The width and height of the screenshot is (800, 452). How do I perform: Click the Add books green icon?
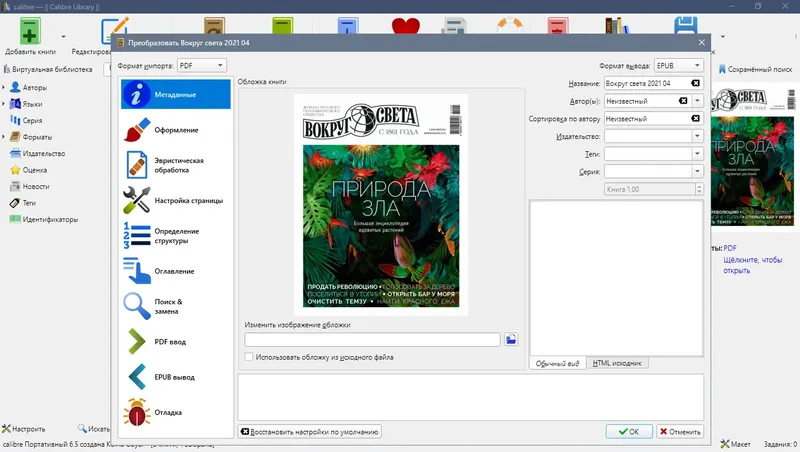pos(30,31)
